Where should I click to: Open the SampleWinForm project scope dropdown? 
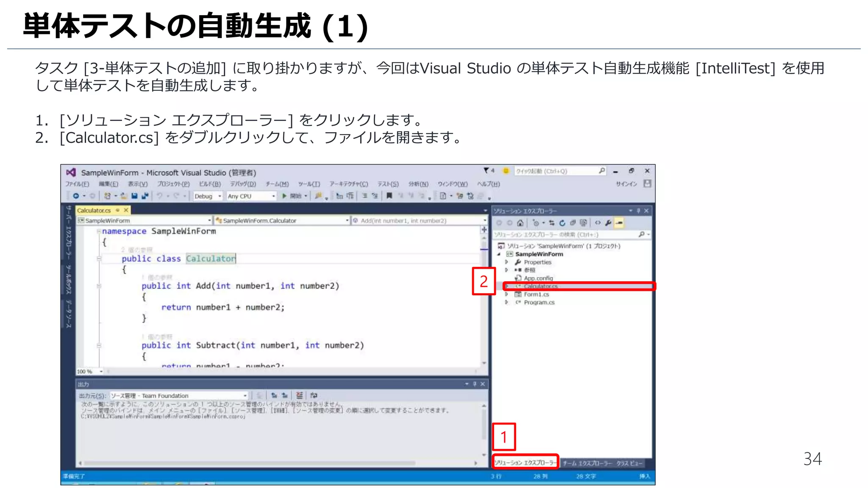144,220
